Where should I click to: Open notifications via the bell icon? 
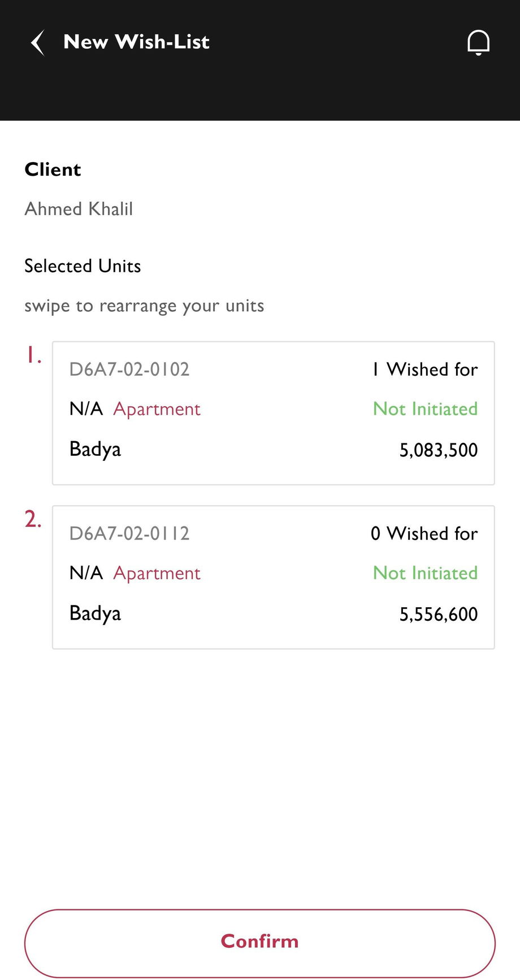point(478,42)
